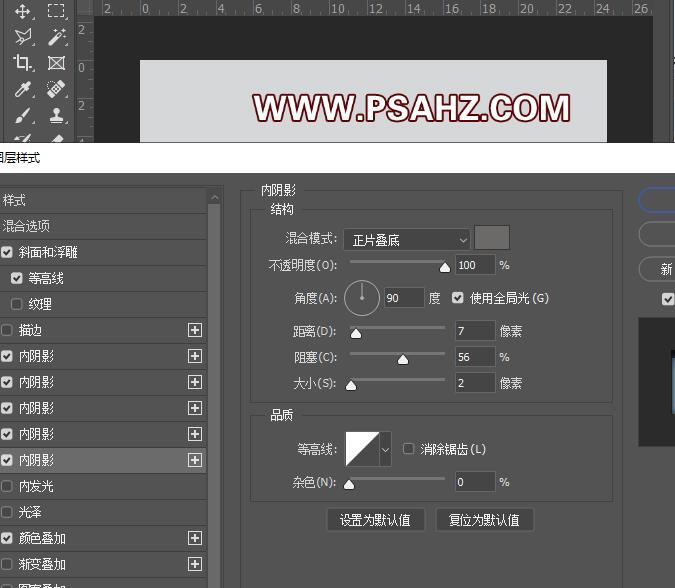The height and width of the screenshot is (588, 675).
Task: Select the 内发光 row label
Action: point(36,486)
